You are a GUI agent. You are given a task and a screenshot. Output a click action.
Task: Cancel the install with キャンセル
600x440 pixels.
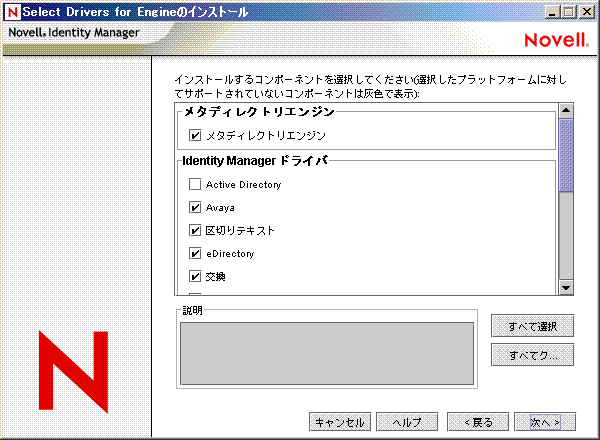coord(340,422)
